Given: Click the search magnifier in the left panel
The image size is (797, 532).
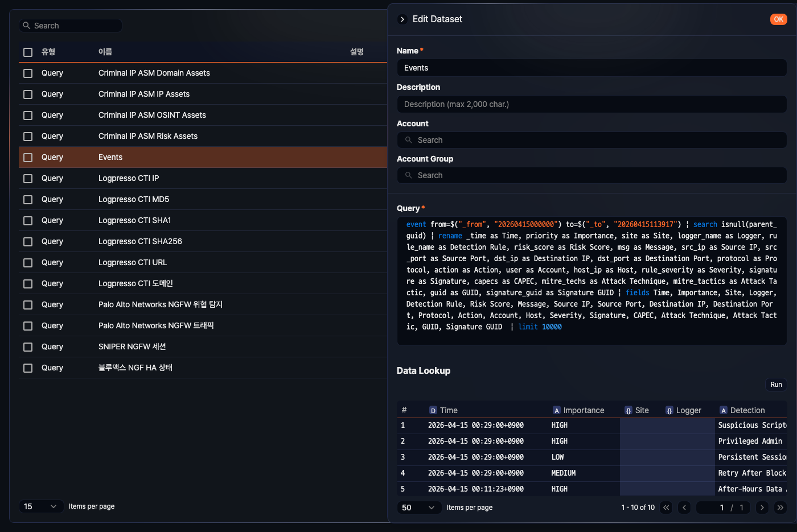Looking at the screenshot, I should pos(26,26).
